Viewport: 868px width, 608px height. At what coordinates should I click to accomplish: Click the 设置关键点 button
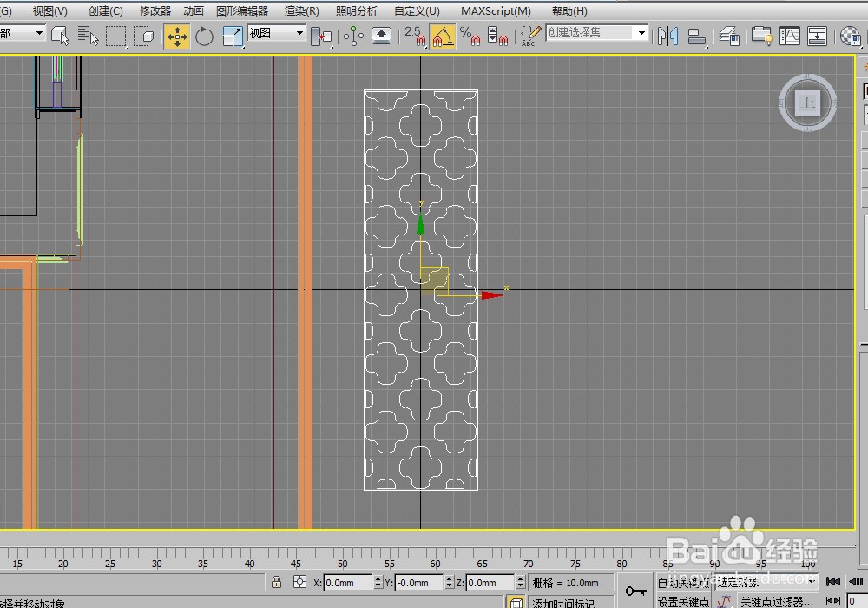pos(683,601)
